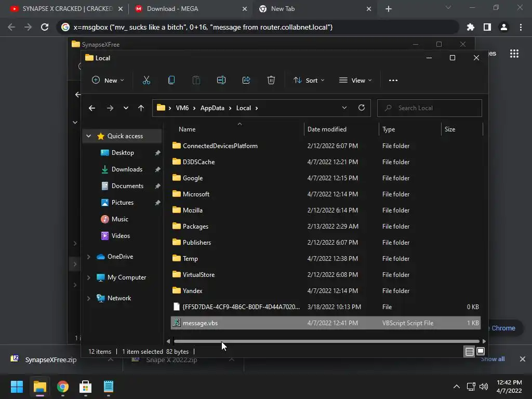Viewport: 532px width, 399px height.
Task: Collapse the Quick access tree node
Action: coord(88,136)
